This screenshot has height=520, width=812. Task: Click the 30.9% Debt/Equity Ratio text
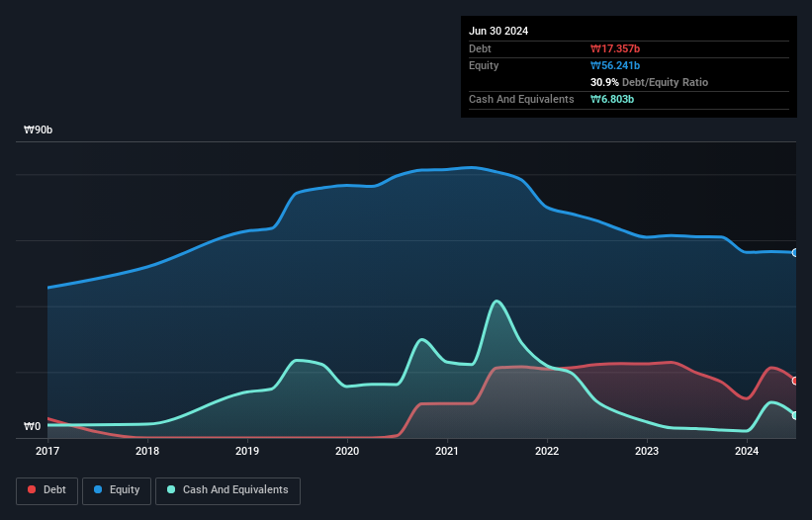[x=649, y=82]
